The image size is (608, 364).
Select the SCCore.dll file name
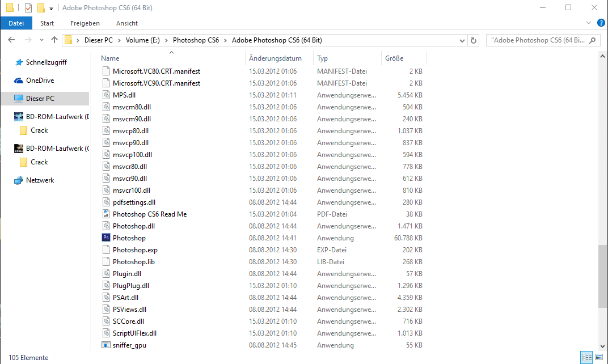click(128, 321)
